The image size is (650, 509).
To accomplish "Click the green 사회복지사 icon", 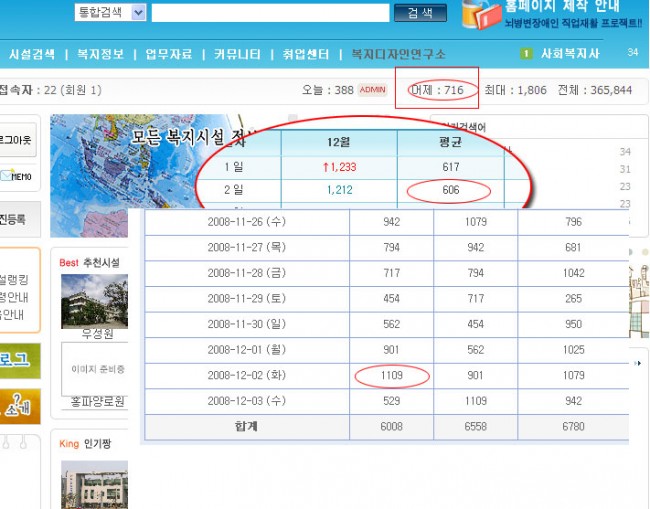I will point(526,53).
